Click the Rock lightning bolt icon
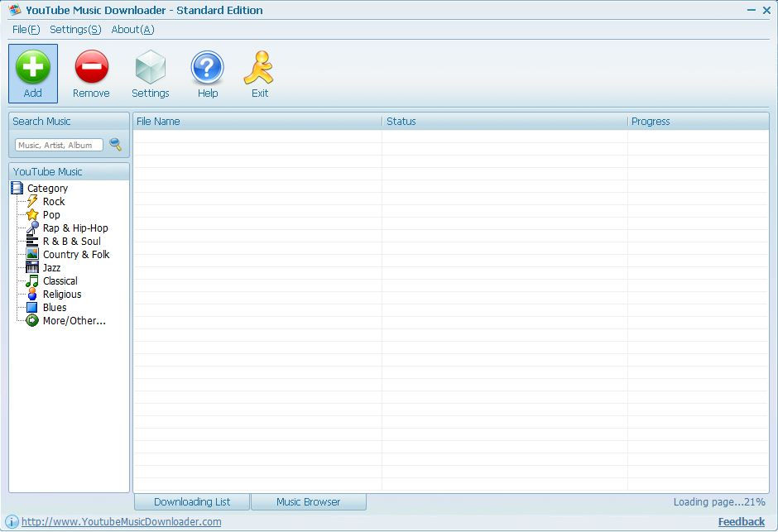This screenshot has width=778, height=532. 32,201
